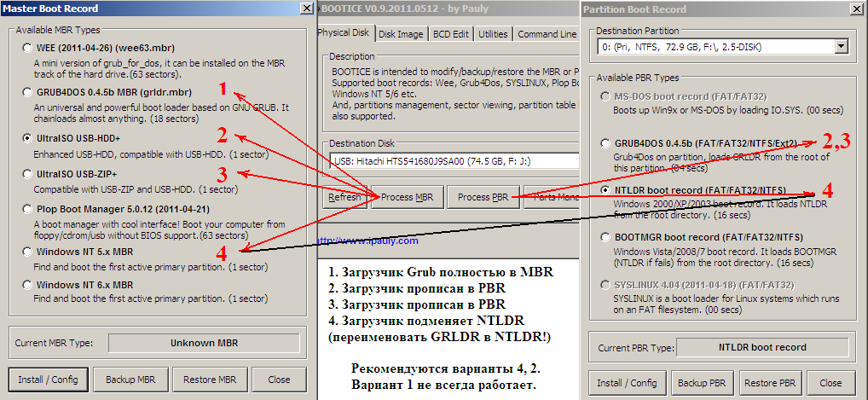
Task: Click Restore PBR button
Action: 772,383
